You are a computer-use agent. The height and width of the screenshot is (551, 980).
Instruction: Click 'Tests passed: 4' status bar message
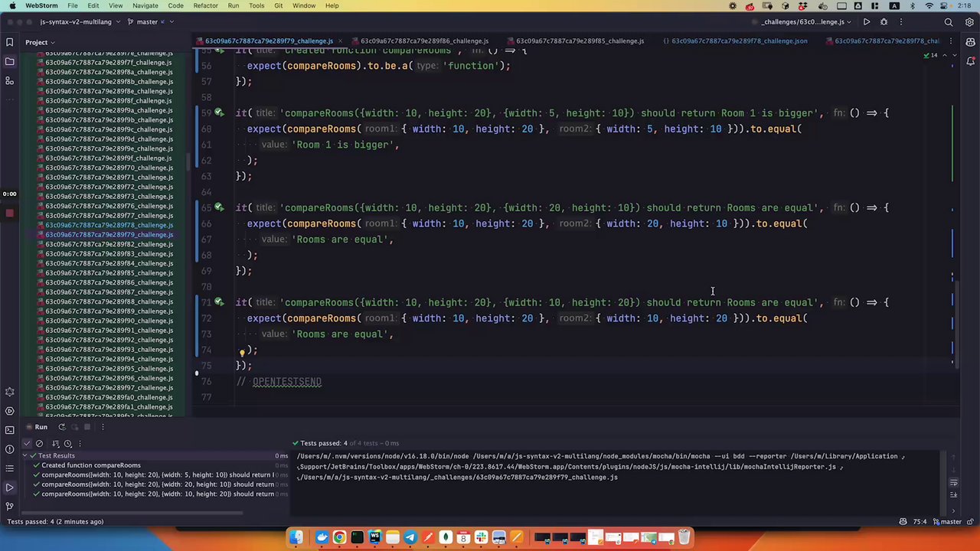click(x=55, y=522)
